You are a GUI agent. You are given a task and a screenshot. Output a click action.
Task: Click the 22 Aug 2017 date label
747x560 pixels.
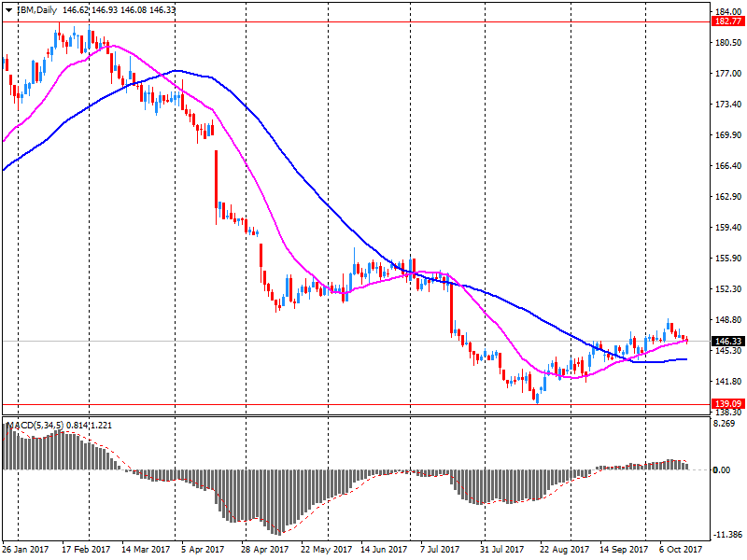(564, 549)
